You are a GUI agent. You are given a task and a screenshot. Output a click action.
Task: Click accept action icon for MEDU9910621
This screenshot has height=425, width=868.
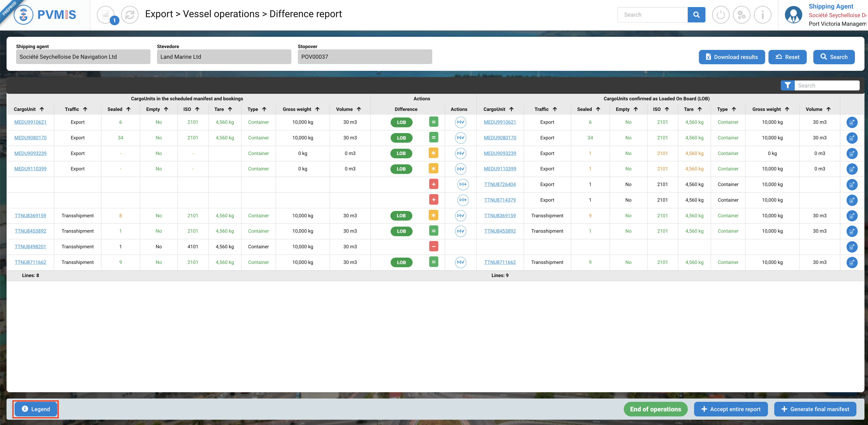(460, 122)
